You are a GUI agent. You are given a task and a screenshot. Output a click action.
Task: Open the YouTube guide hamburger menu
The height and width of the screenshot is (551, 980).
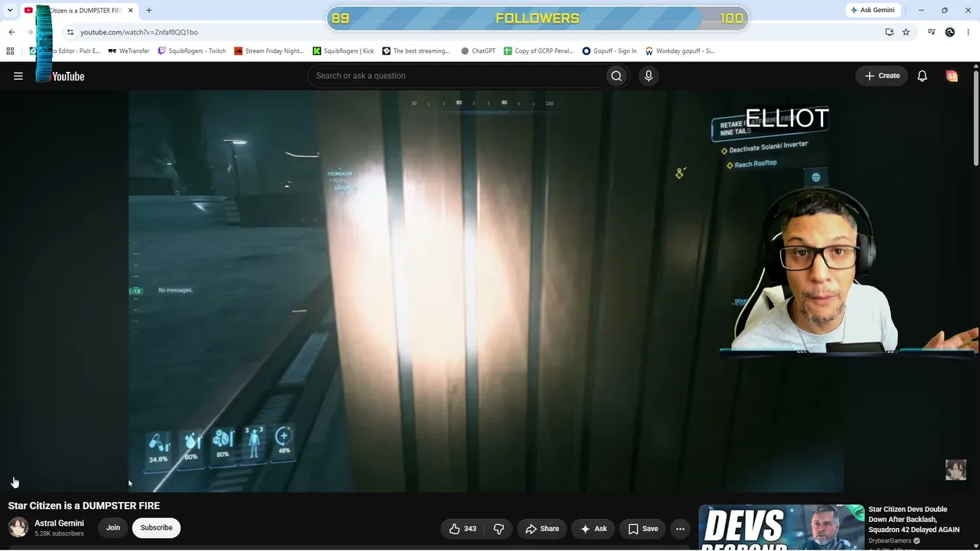pos(18,76)
